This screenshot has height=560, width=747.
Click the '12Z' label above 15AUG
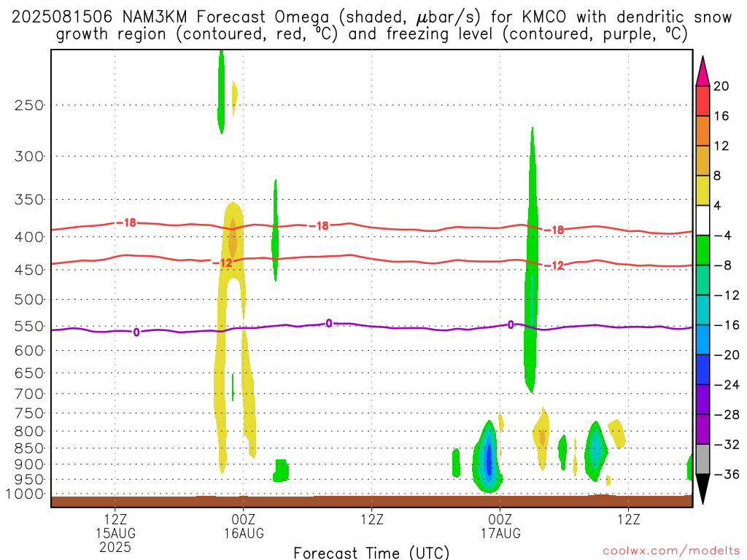pos(115,519)
